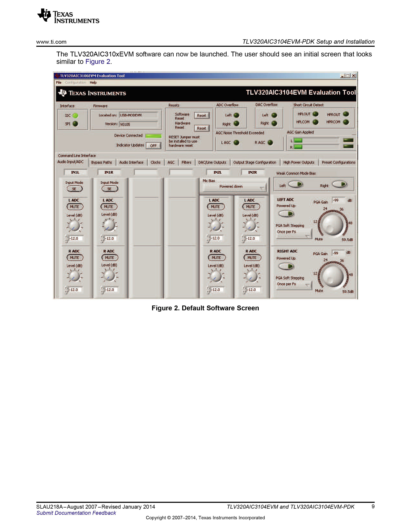Click the LEFT ADC PGA Gain value field
The image size is (411, 532).
tap(339, 200)
